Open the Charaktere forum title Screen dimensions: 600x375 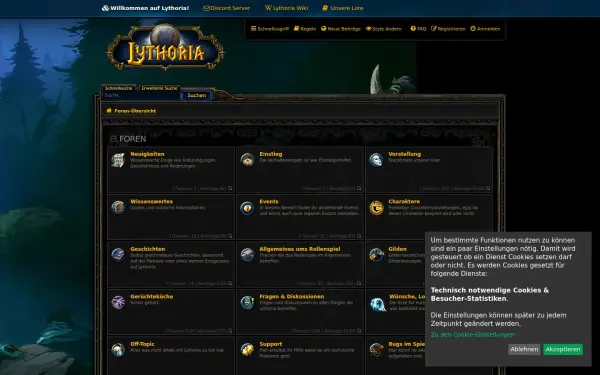tap(404, 201)
